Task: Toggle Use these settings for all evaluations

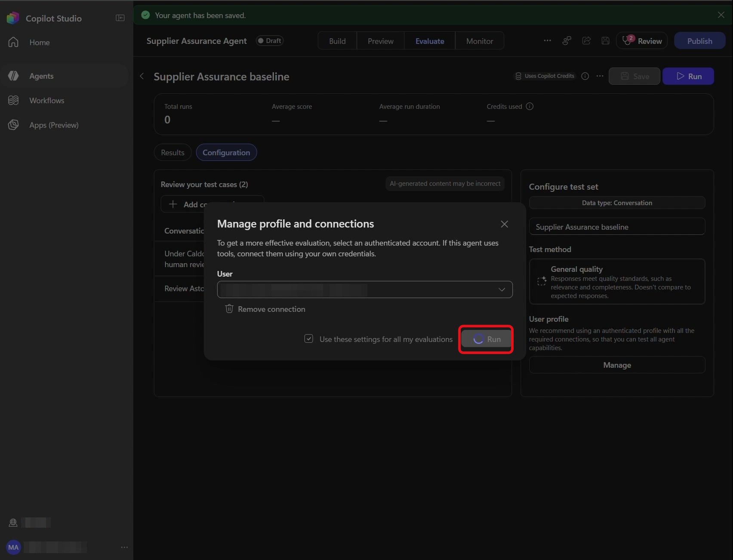Action: click(x=308, y=339)
